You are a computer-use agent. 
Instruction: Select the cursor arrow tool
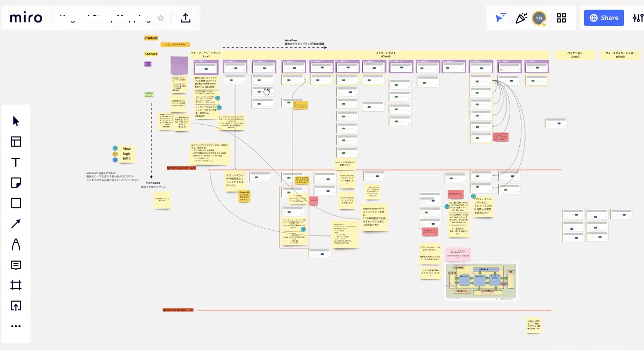pyautogui.click(x=16, y=121)
